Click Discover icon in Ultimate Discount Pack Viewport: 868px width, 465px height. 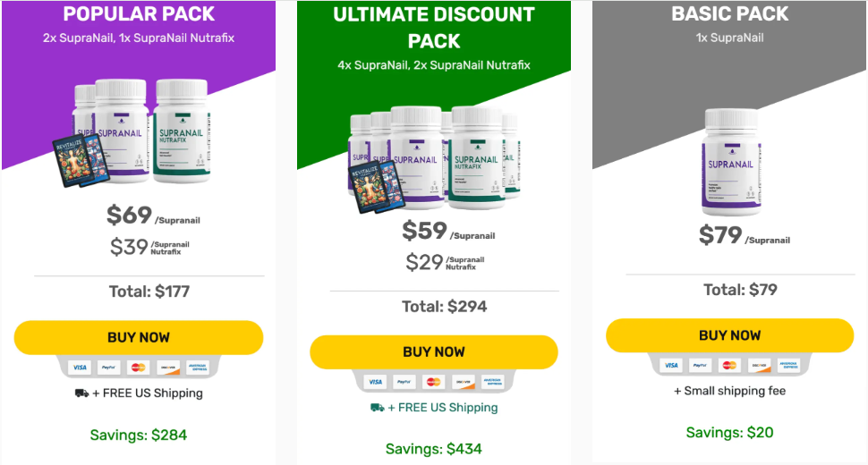pyautogui.click(x=463, y=382)
